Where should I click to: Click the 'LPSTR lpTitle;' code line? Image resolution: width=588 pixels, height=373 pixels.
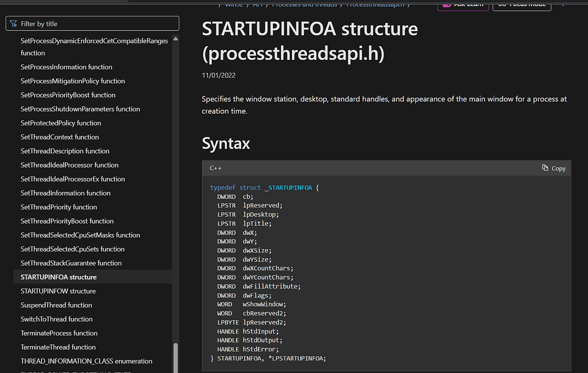pos(245,223)
